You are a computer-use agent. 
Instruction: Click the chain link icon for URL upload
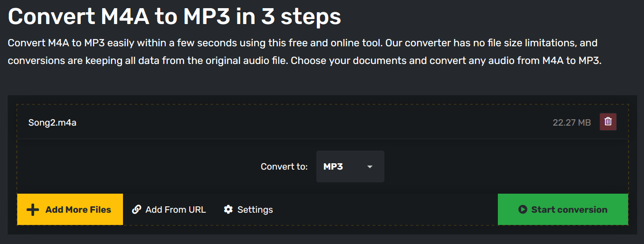point(136,210)
